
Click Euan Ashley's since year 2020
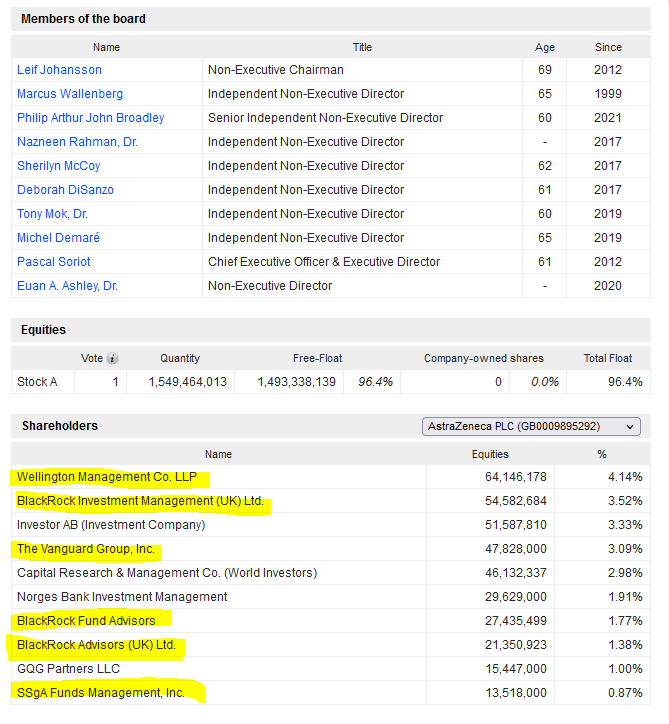point(608,286)
